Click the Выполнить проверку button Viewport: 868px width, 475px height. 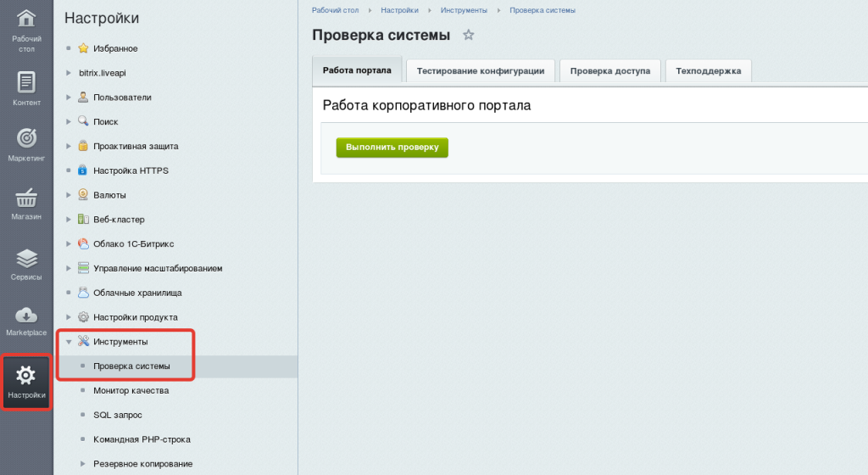click(x=392, y=148)
